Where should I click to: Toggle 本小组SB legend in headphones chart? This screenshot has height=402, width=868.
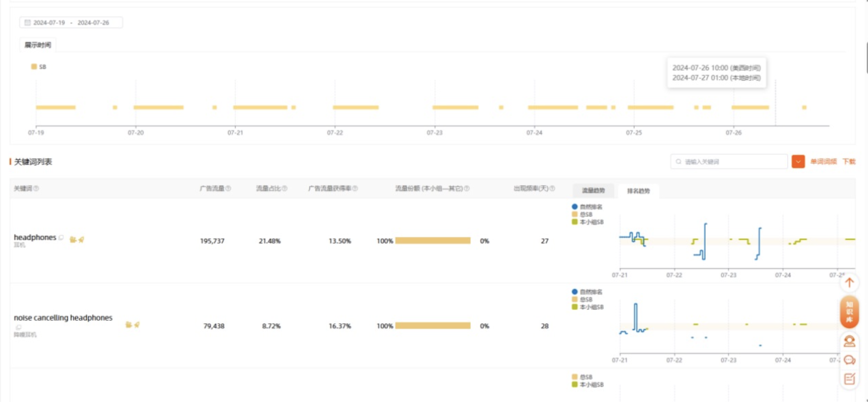pyautogui.click(x=587, y=222)
